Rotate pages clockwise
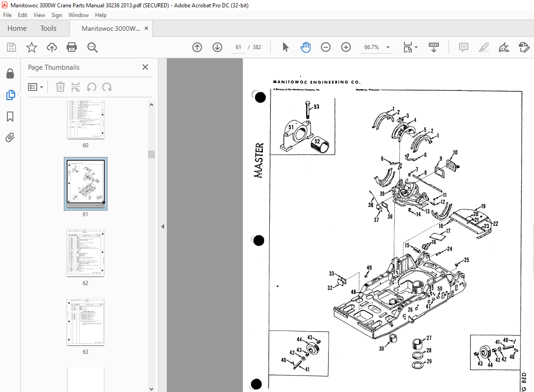 coord(107,87)
